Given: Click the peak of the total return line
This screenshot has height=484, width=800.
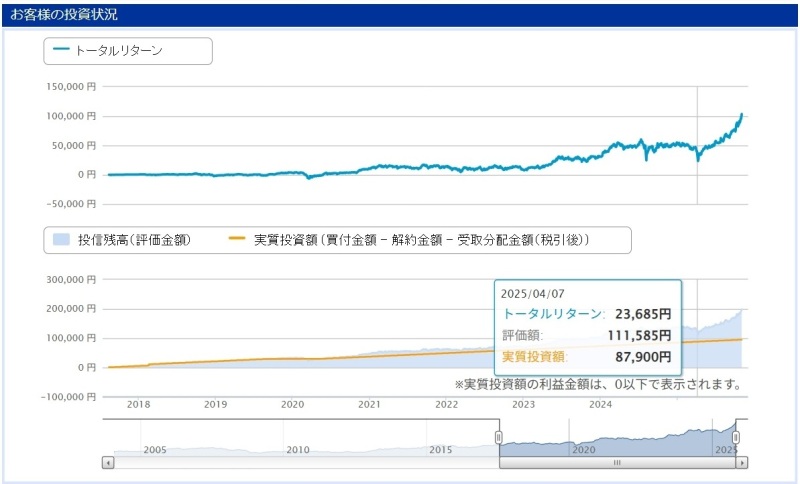Looking at the screenshot, I should coord(742,114).
